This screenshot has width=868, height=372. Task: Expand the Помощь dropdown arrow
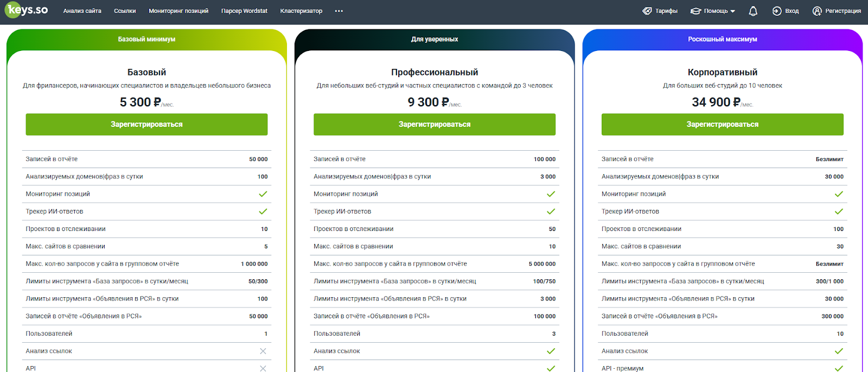pyautogui.click(x=733, y=11)
